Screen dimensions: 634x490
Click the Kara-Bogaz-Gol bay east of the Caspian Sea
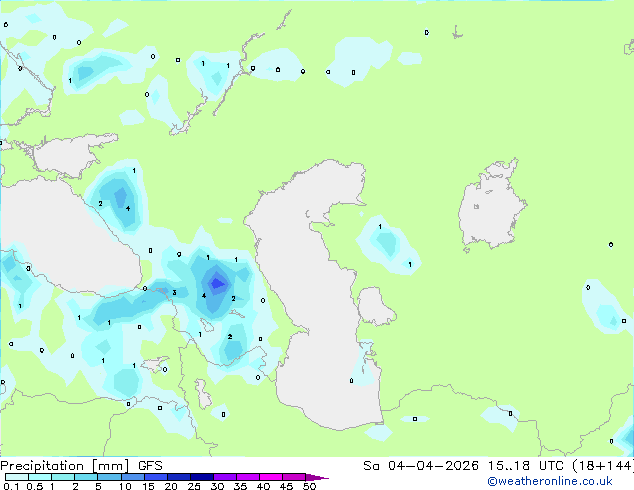pyautogui.click(x=376, y=306)
